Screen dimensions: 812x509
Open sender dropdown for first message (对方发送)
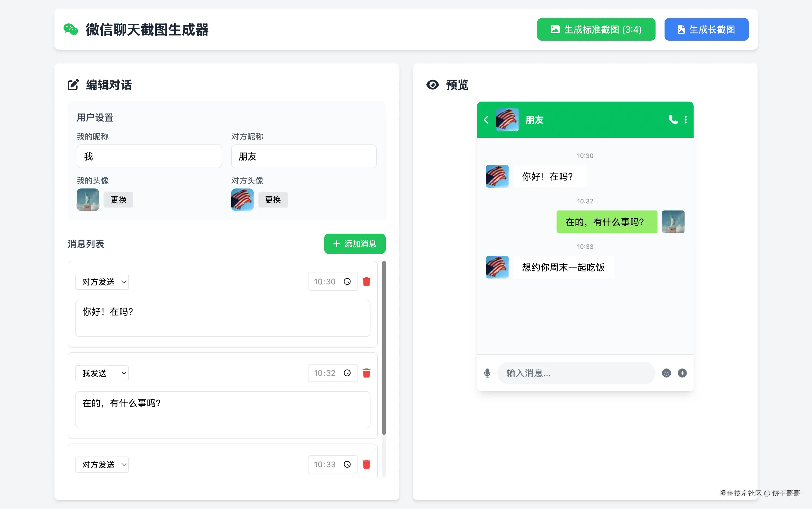click(101, 281)
